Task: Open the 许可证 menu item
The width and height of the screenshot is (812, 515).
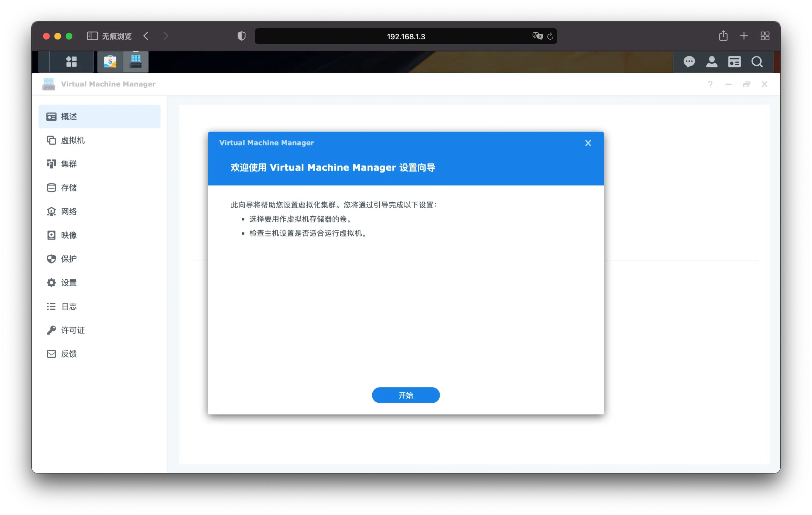Action: click(x=100, y=330)
